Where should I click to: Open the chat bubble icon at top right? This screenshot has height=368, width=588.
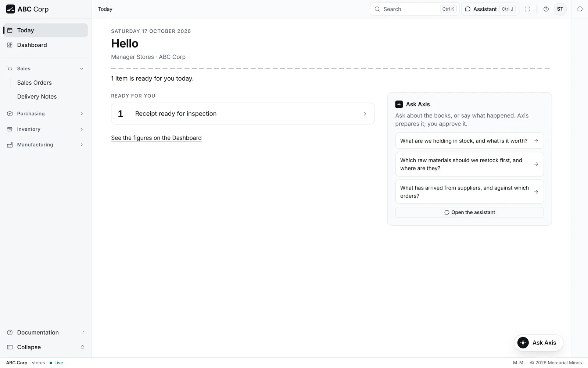(x=580, y=9)
